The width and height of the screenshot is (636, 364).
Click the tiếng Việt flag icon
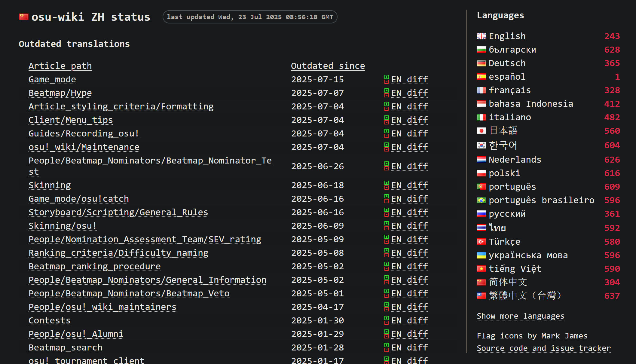point(481,269)
